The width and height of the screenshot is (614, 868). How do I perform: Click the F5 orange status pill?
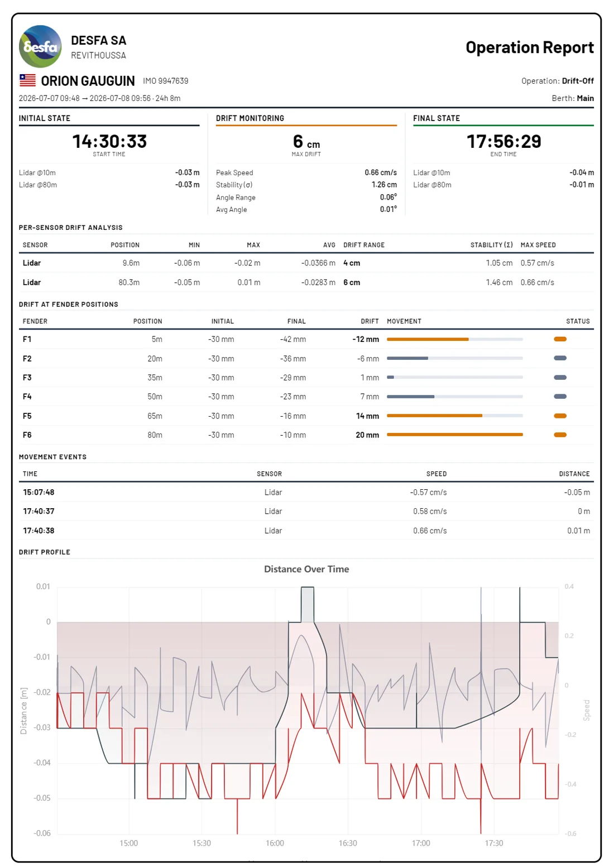tap(560, 416)
